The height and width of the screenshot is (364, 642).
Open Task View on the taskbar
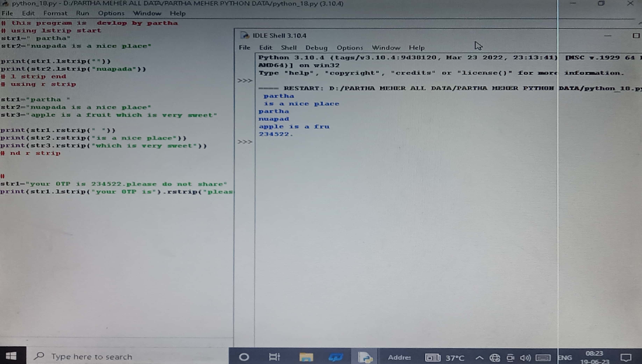tap(274, 357)
